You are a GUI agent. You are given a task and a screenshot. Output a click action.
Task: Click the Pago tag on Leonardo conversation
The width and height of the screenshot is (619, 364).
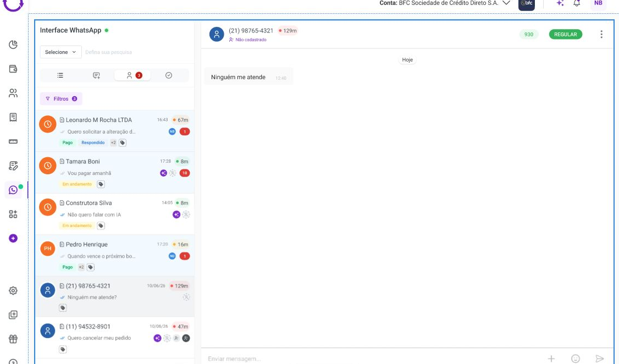(68, 142)
